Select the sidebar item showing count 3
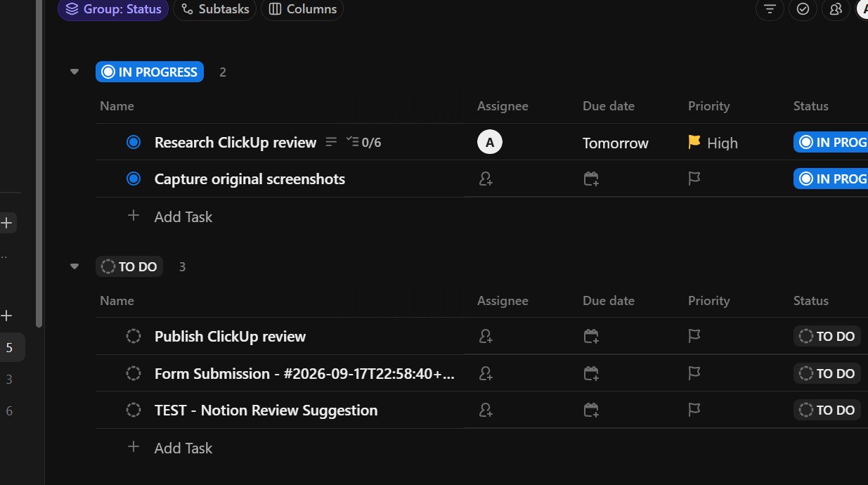 point(9,380)
